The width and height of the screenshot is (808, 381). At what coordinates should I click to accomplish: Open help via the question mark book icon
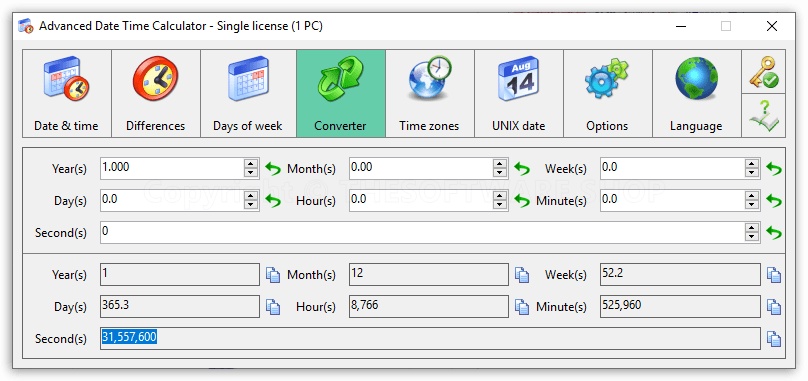pos(763,115)
